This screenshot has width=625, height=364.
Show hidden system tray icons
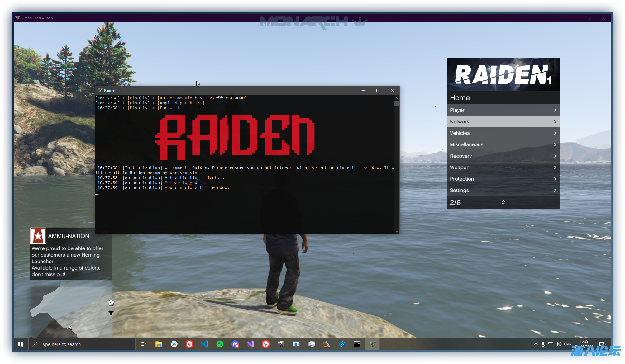536,344
